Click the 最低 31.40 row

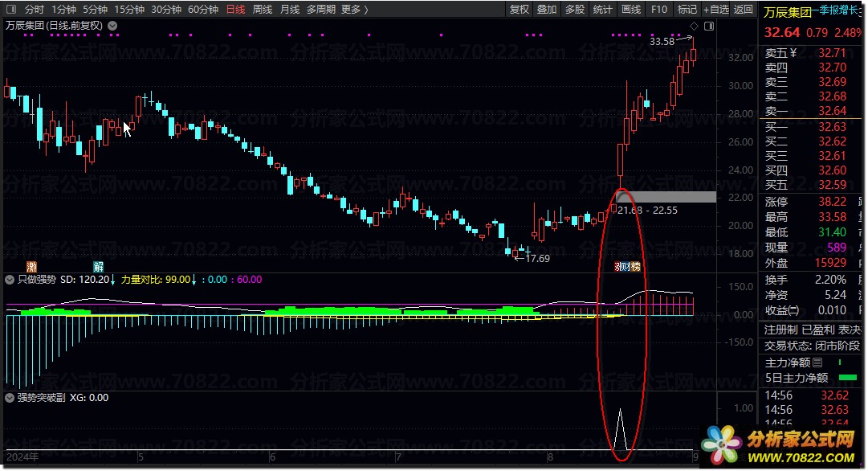(x=812, y=232)
